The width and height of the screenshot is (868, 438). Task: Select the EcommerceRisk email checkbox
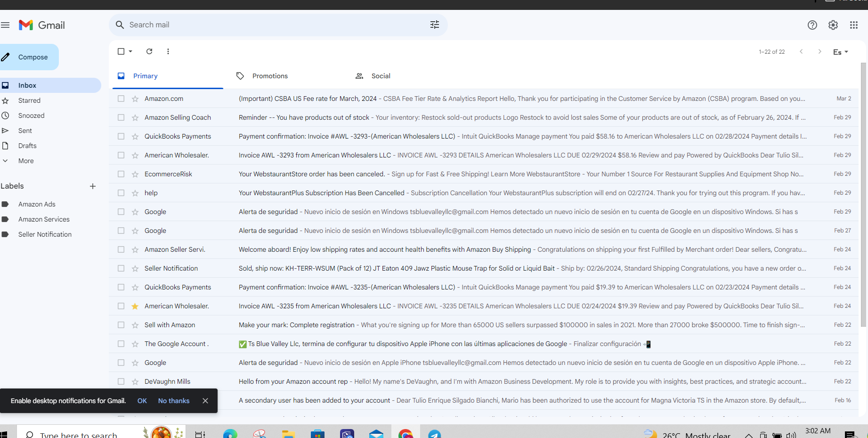(x=121, y=174)
